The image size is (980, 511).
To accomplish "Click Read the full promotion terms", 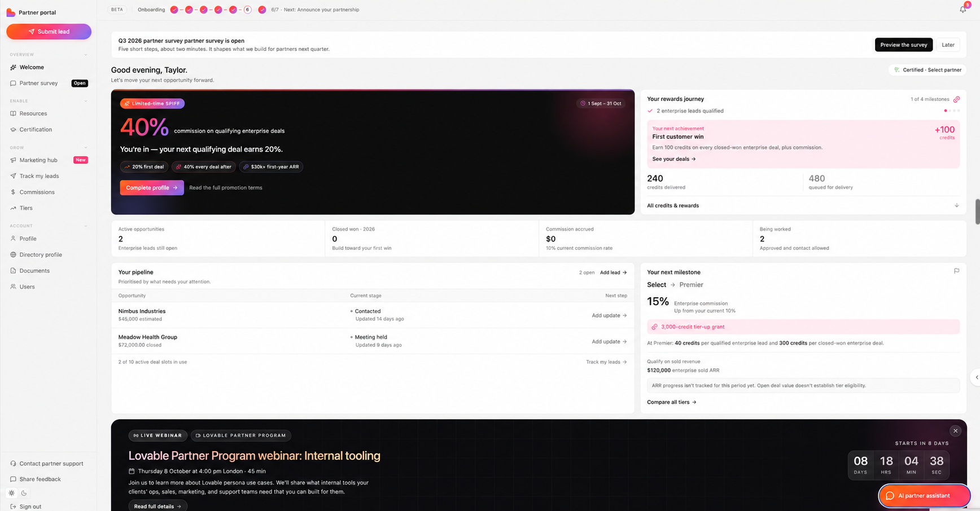I will point(226,188).
